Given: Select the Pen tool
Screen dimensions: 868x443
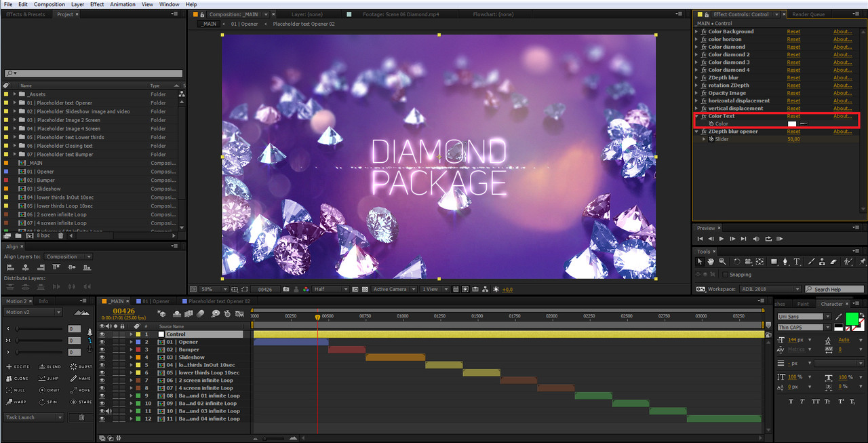Looking at the screenshot, I should click(785, 261).
